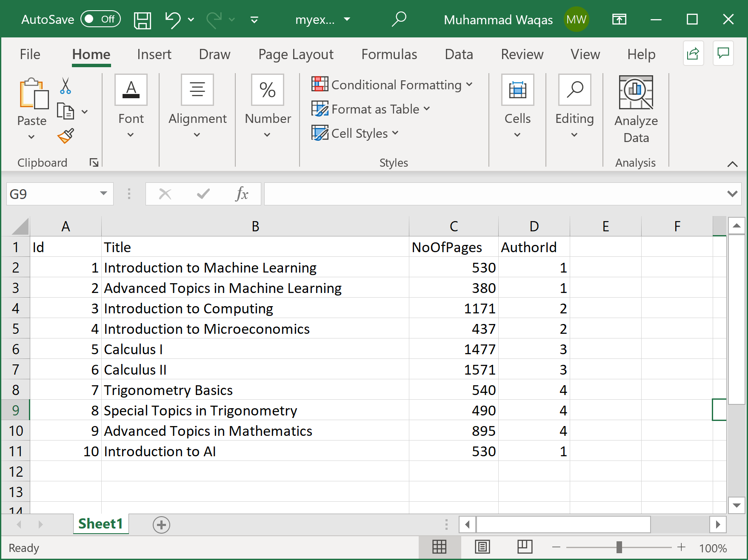748x560 pixels.
Task: Expand the Paste options arrow
Action: pos(31,136)
